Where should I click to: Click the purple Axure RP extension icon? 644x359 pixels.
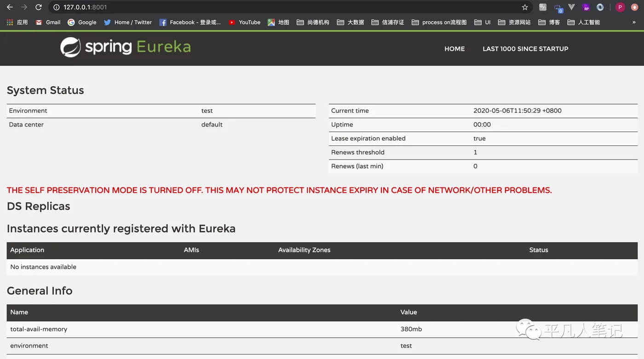[x=586, y=7]
